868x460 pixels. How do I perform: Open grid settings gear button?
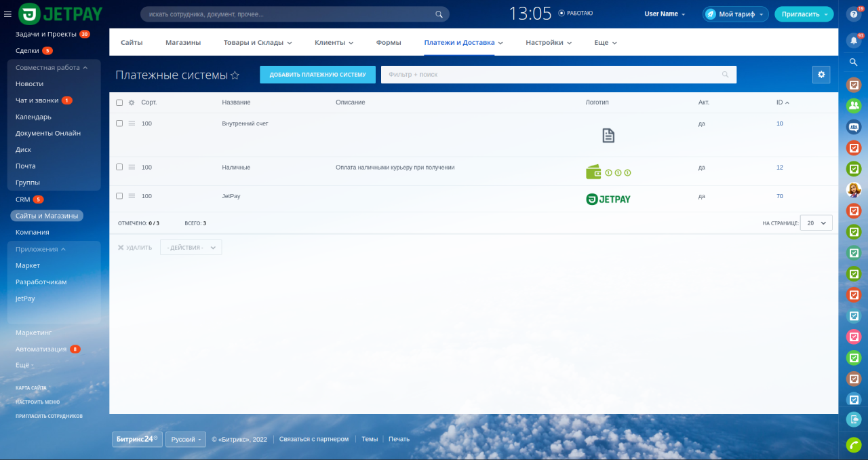[821, 75]
